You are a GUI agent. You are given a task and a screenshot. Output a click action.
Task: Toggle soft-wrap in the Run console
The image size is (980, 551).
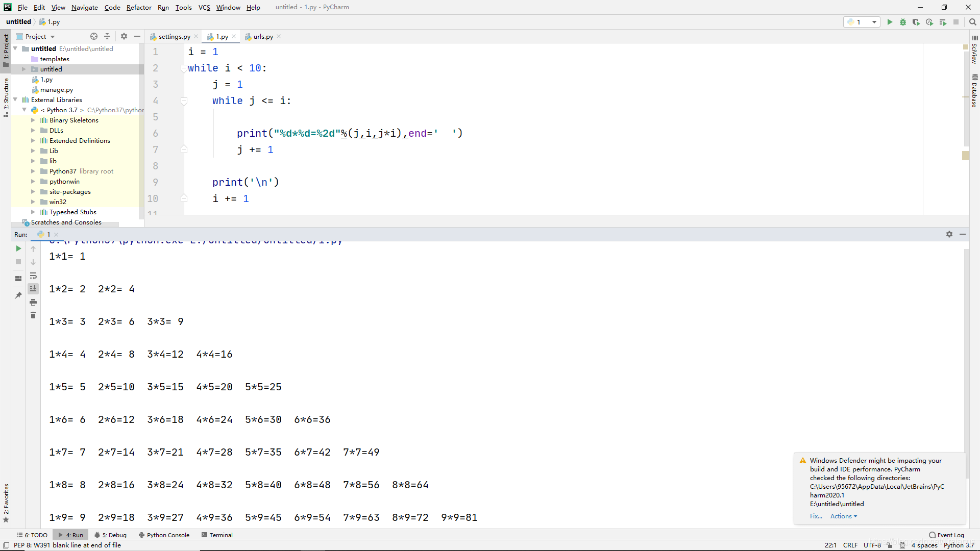point(33,275)
